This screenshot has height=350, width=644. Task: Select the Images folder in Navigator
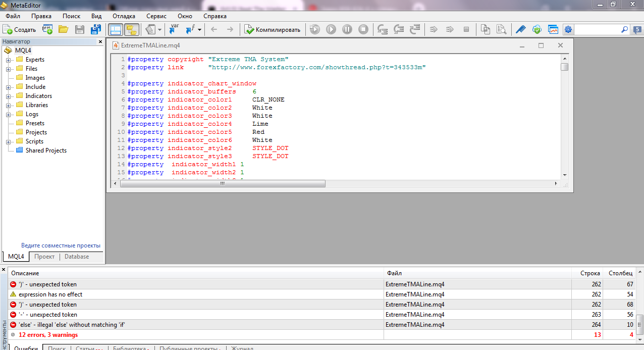30,78
